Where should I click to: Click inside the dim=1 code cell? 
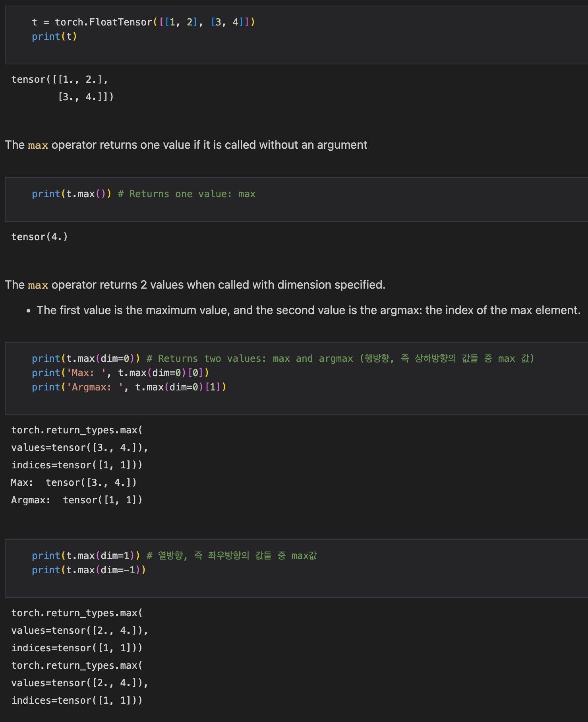296,569
